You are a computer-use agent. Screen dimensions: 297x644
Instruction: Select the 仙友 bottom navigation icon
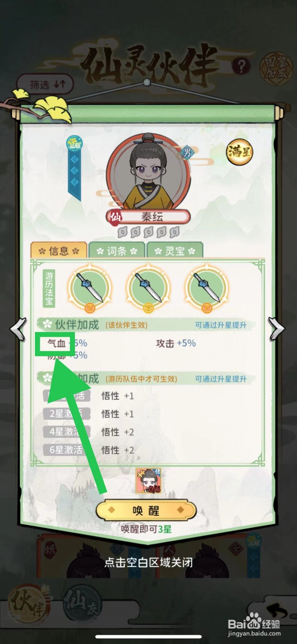pos(82,603)
